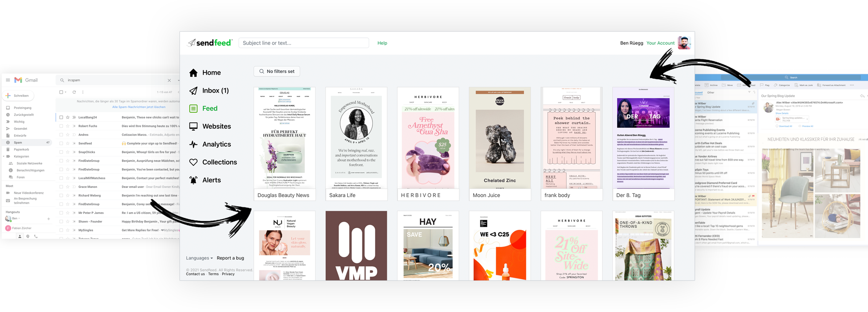Click the Collections heart icon

click(193, 162)
